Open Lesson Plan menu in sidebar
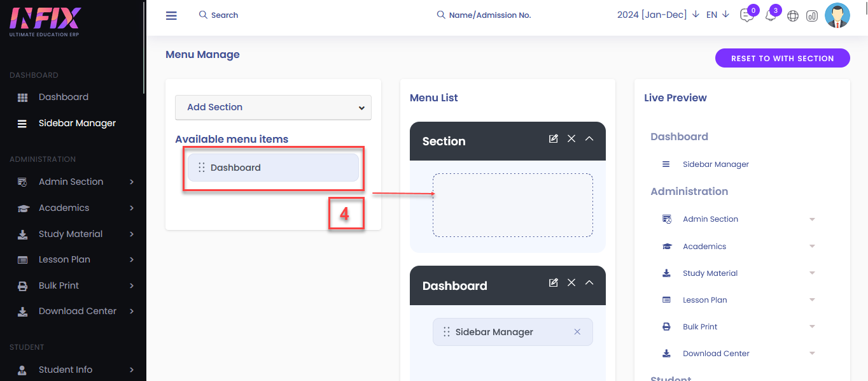This screenshot has height=381, width=868. (x=64, y=260)
